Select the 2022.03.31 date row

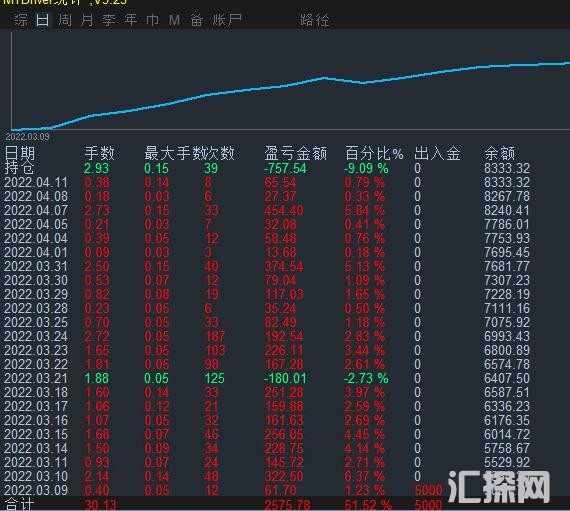pyautogui.click(x=36, y=266)
